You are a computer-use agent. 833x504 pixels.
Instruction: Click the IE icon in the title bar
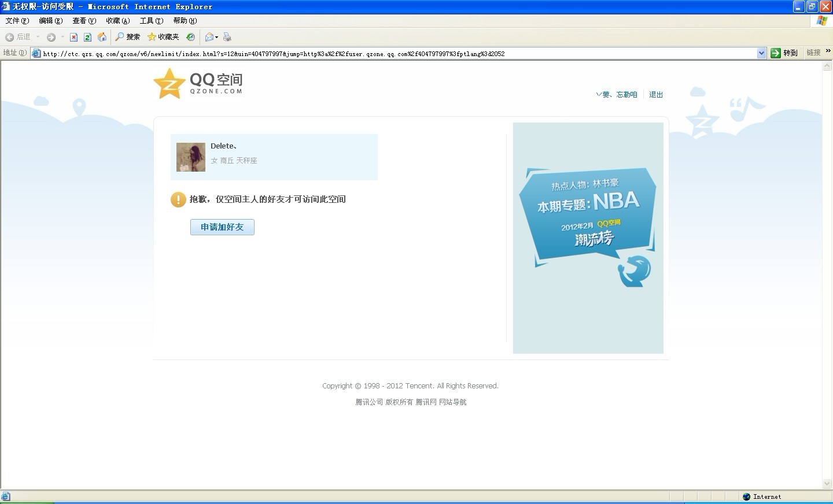click(6, 6)
